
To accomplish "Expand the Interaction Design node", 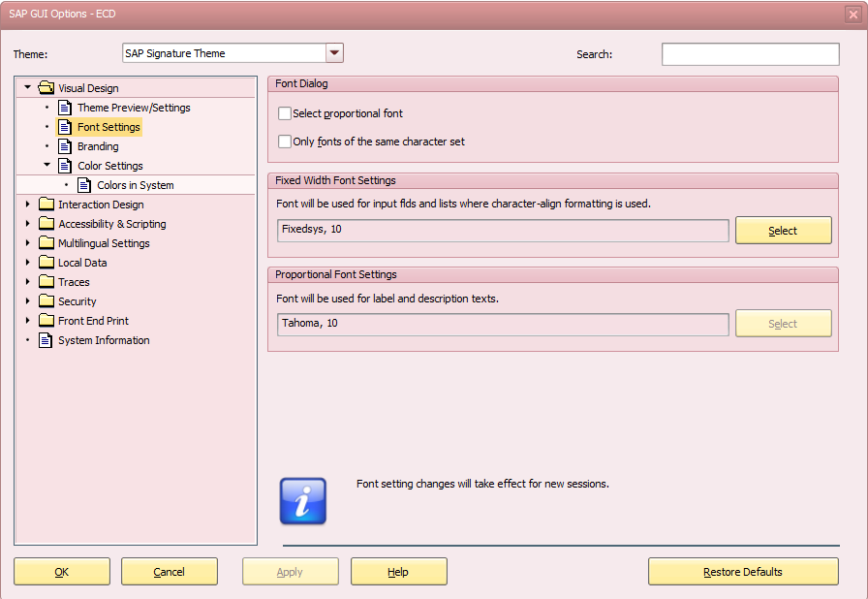I will click(x=28, y=205).
